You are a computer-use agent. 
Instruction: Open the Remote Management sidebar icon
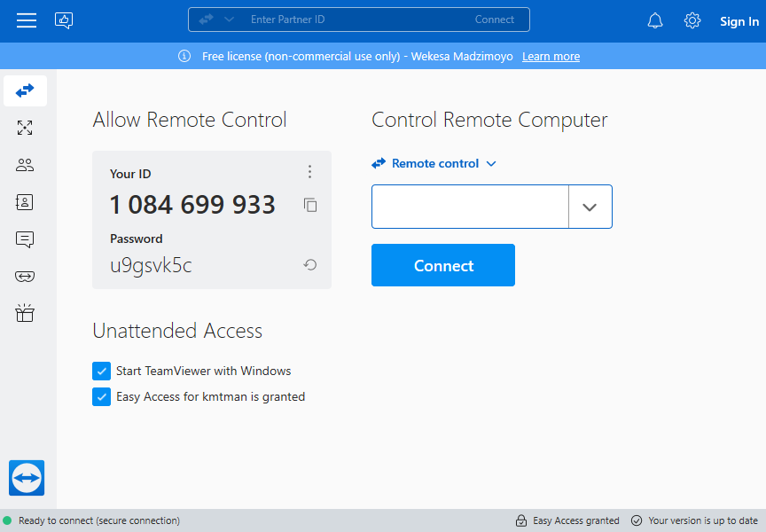point(25,128)
